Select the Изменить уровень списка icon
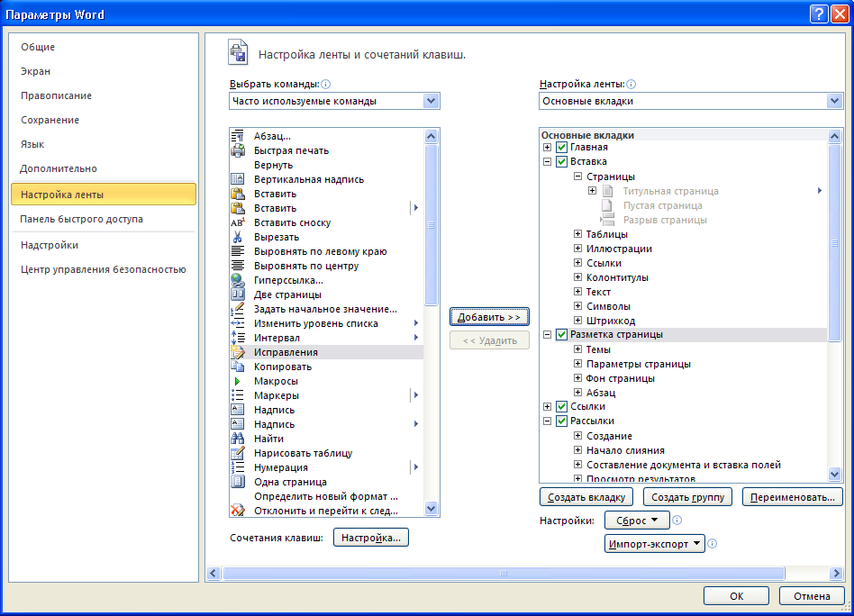 (238, 323)
